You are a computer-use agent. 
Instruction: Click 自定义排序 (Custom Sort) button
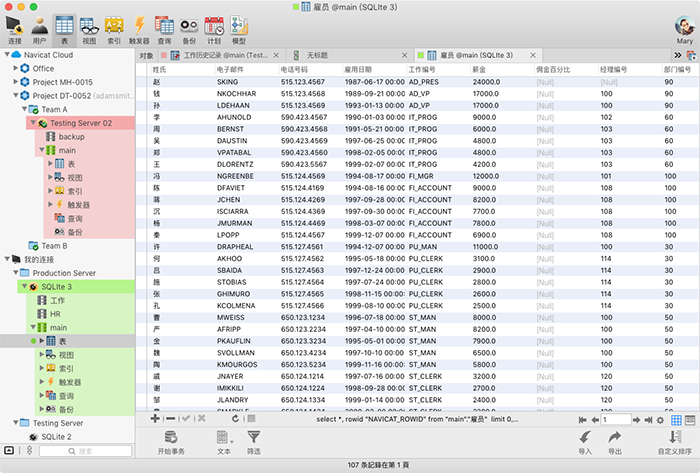coord(675,443)
